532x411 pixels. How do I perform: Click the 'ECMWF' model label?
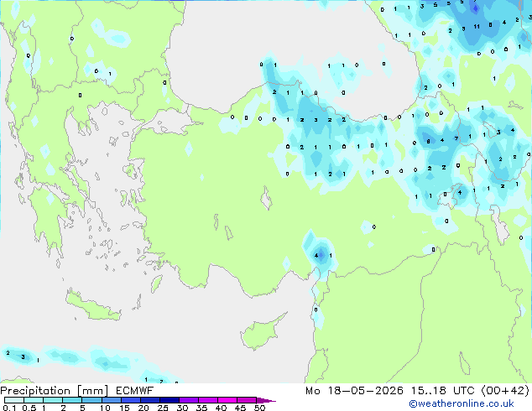pos(134,391)
